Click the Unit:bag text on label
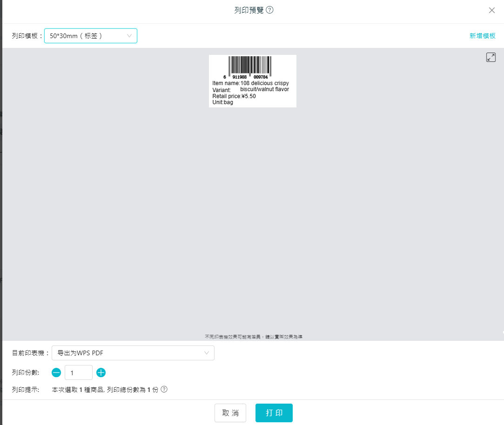 pyautogui.click(x=223, y=102)
